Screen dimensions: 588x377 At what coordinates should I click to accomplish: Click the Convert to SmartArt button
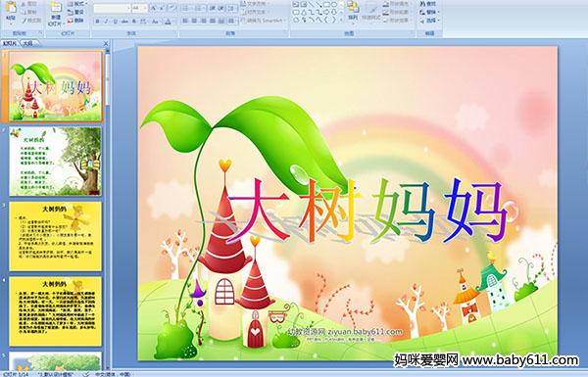click(264, 21)
